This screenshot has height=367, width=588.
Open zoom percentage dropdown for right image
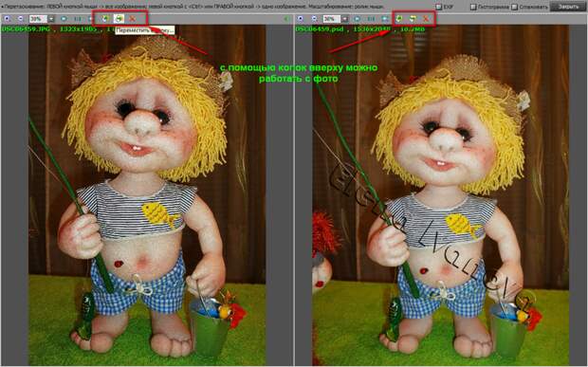tap(345, 19)
